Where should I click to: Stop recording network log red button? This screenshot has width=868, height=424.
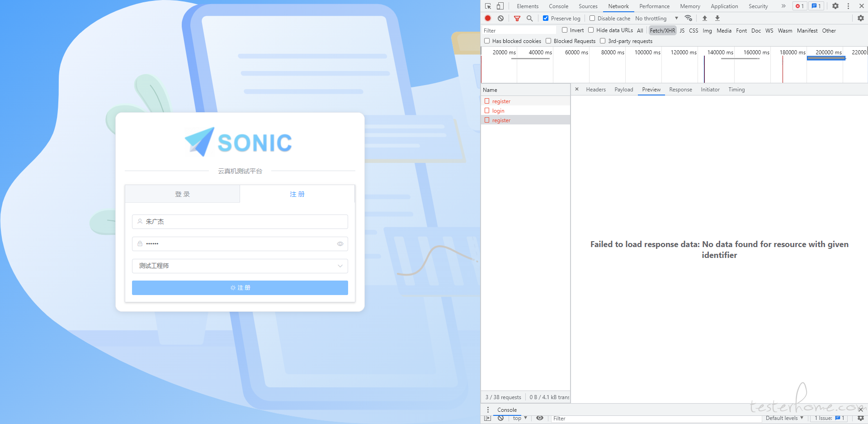tap(488, 18)
